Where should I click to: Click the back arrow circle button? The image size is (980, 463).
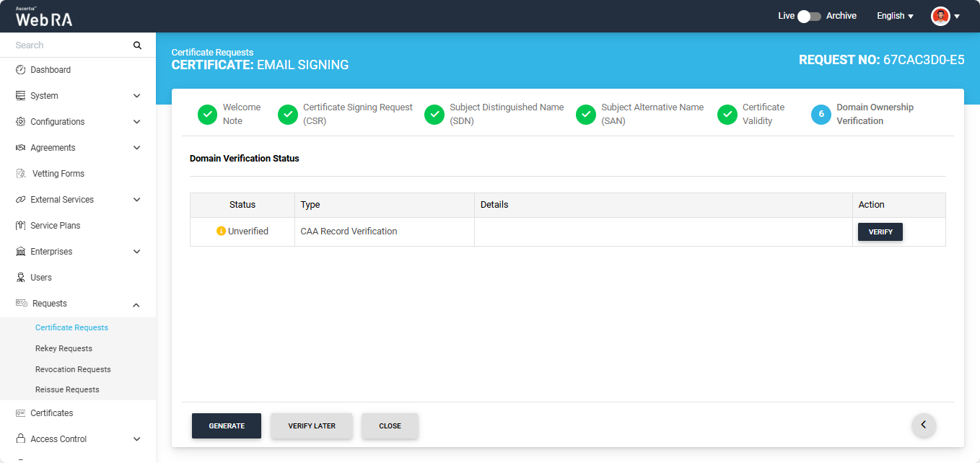[x=924, y=425]
